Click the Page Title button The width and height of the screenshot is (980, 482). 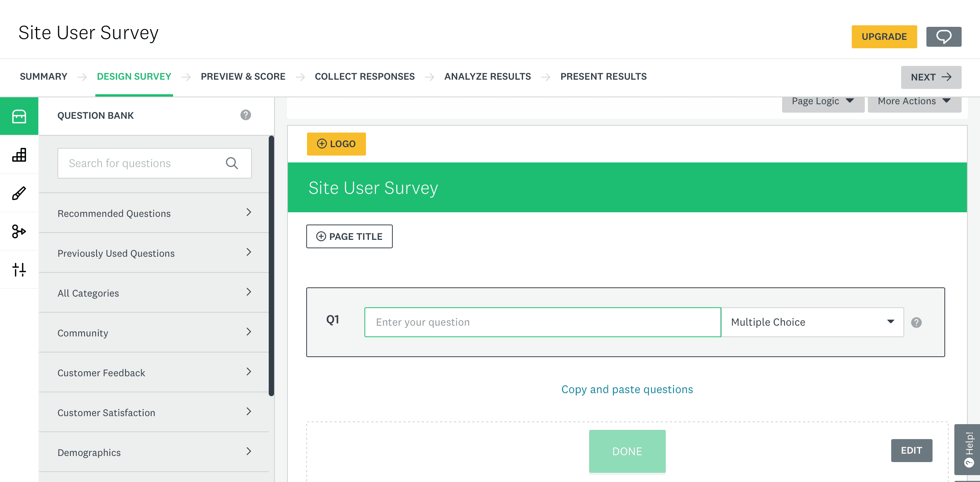[350, 236]
